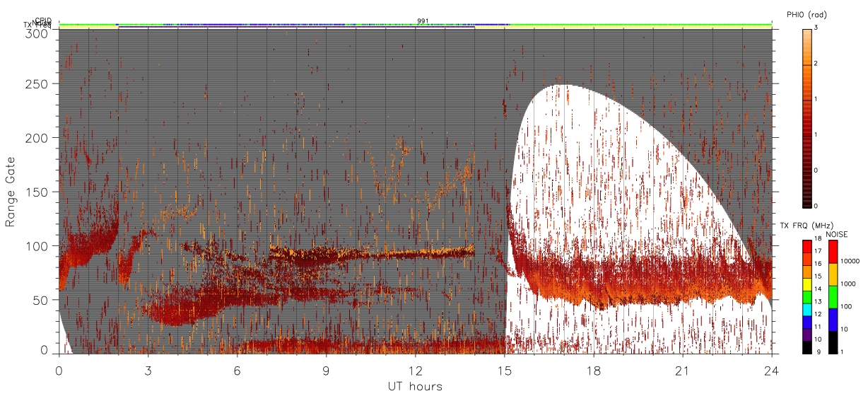Viewport: 868px width, 401px height.
Task: Click the '18' tick on the UT hours axis
Action: (593, 371)
